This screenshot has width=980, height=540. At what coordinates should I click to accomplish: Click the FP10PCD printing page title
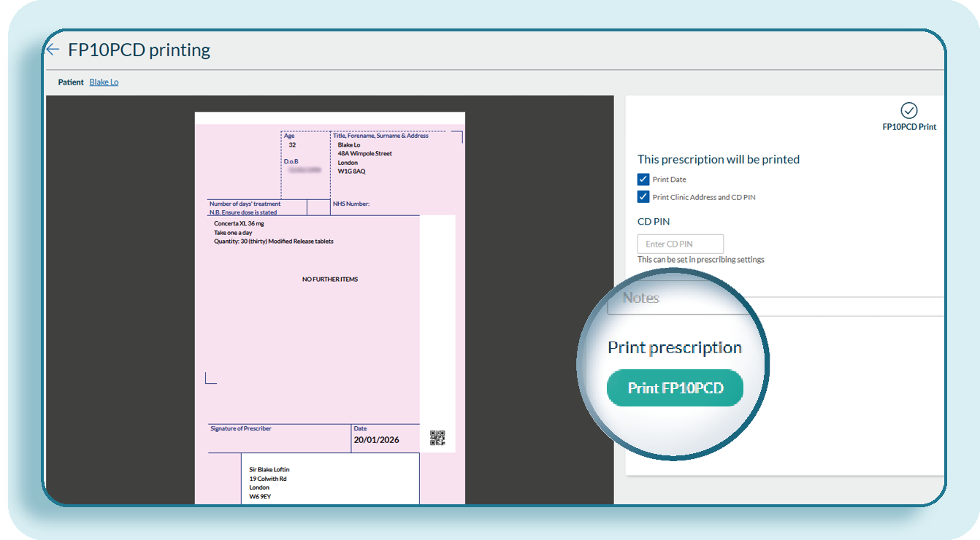tap(139, 50)
